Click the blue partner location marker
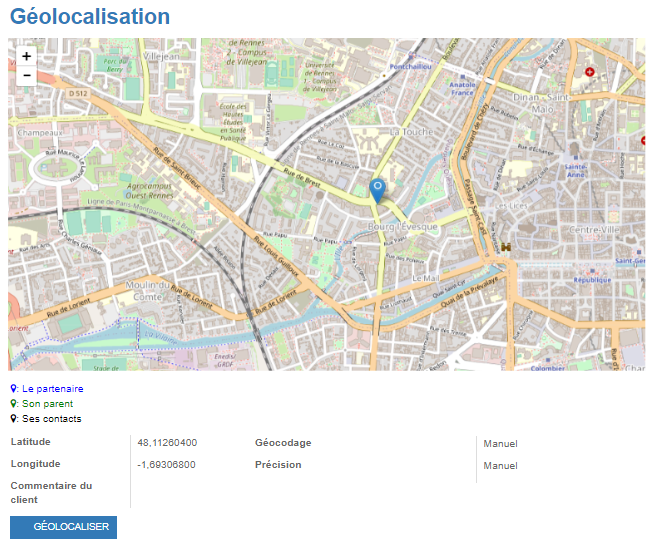Viewport: 652px width, 547px height. [378, 191]
